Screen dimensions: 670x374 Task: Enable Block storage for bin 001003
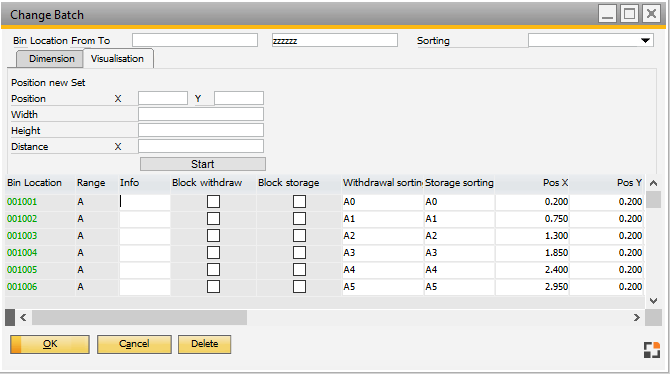tap(299, 236)
